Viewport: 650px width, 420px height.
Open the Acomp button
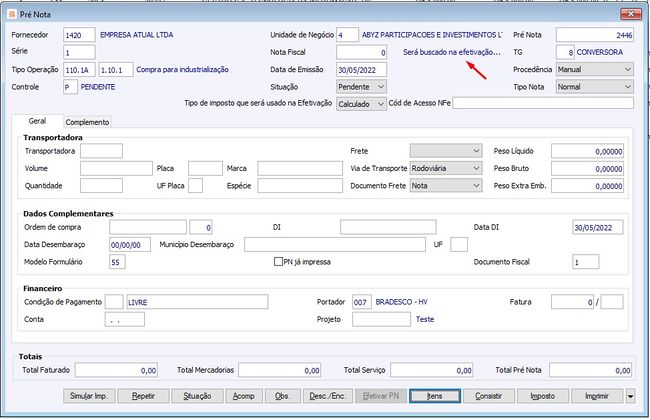coord(243,396)
